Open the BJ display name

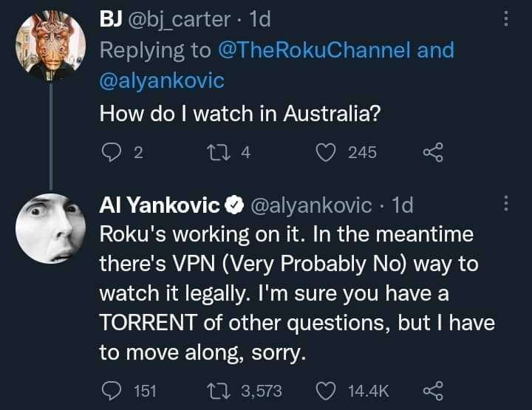(x=110, y=19)
